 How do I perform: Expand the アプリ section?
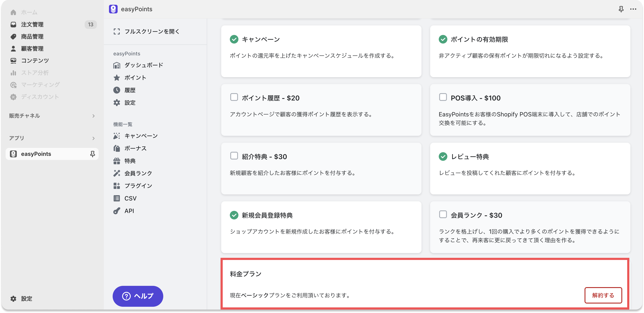coord(93,138)
